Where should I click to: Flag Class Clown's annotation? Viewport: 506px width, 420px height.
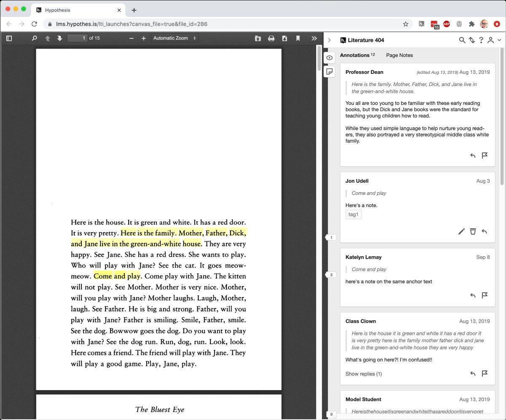point(484,373)
